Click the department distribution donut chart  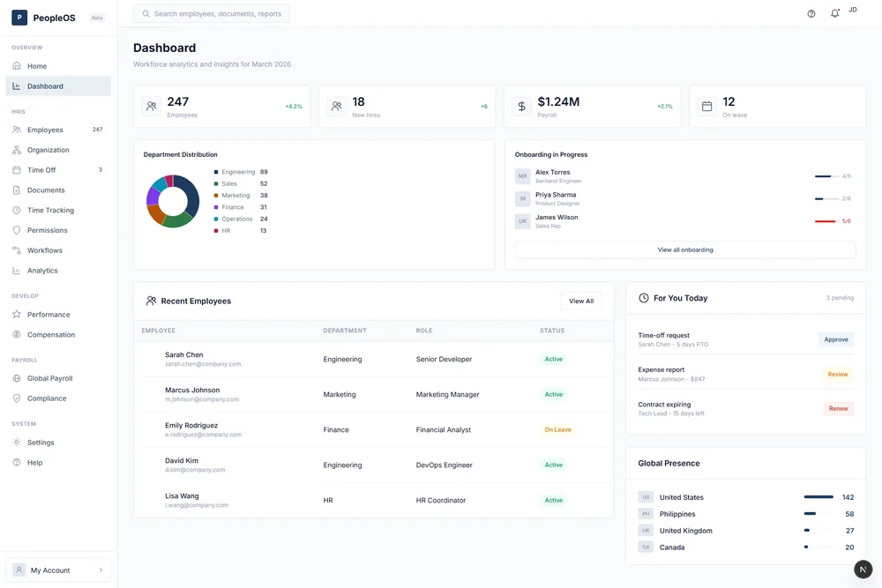(x=173, y=201)
